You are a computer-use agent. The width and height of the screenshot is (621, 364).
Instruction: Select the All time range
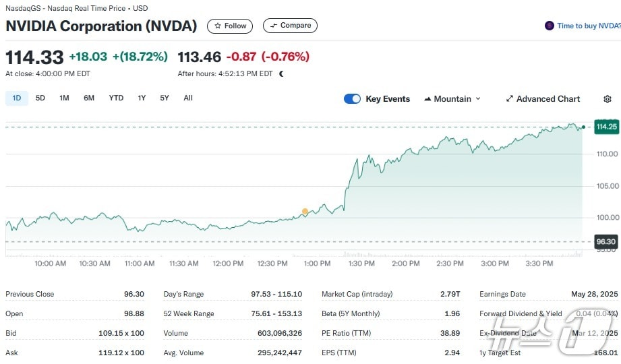[x=188, y=98]
